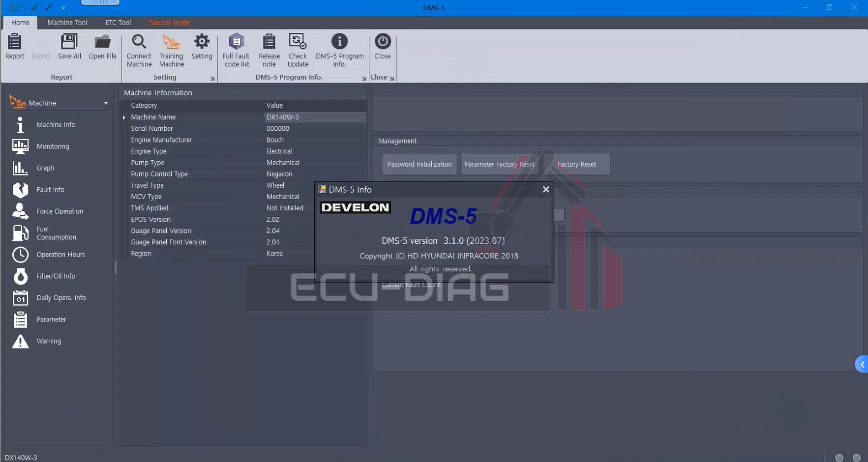Open the Special Mode tab
Screen dimensions: 868x462
click(x=169, y=23)
